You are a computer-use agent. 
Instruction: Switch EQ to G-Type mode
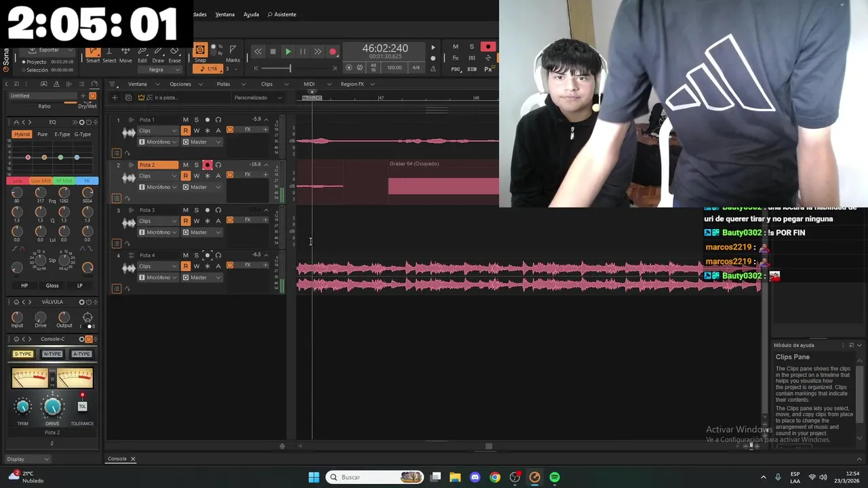[x=82, y=134]
